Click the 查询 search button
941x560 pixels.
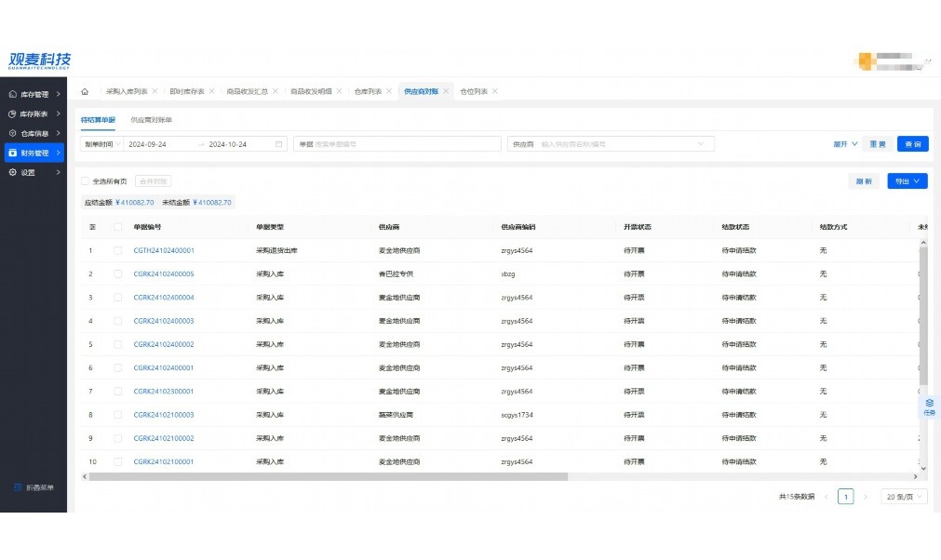point(912,144)
